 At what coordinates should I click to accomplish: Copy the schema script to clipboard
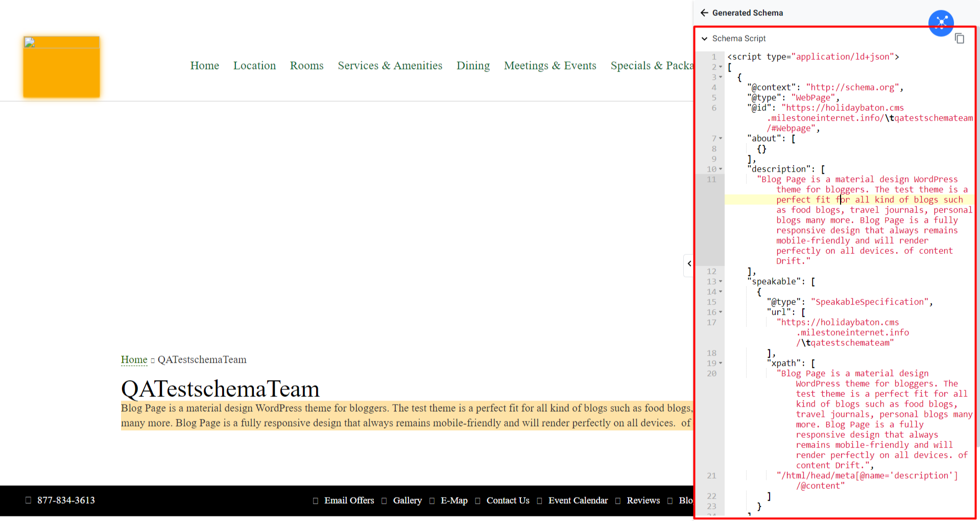960,38
